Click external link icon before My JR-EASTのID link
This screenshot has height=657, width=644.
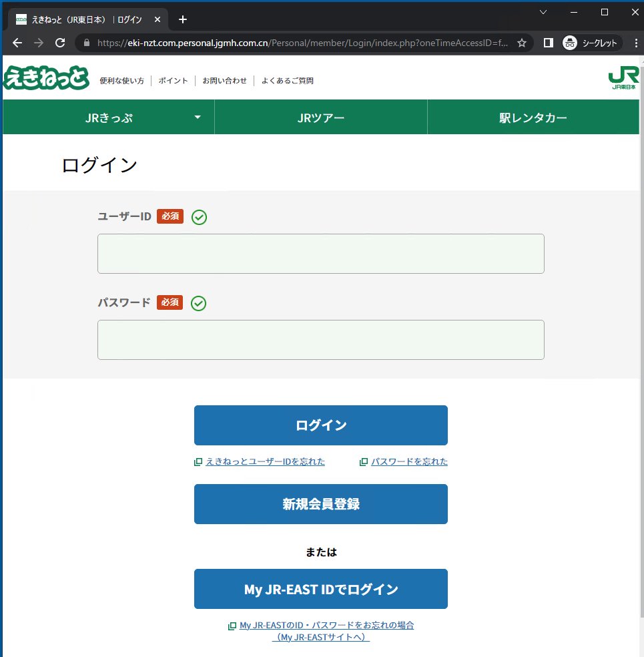tap(232, 626)
